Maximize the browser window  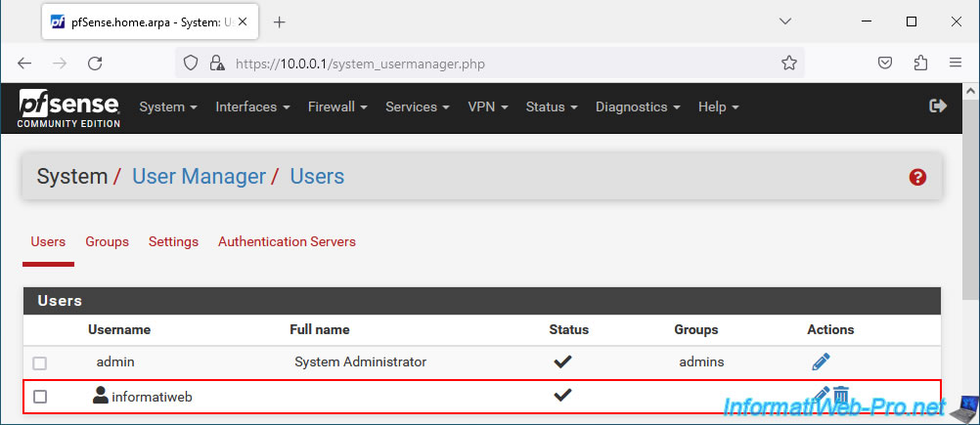[x=912, y=21]
